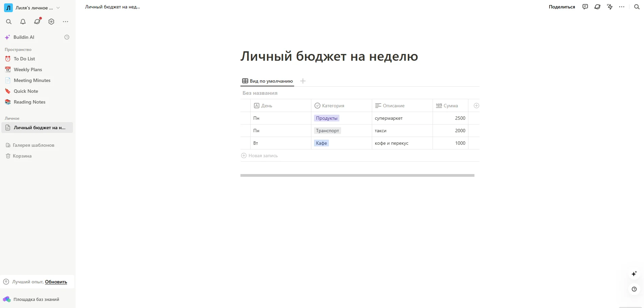Image resolution: width=644 pixels, height=308 pixels.
Task: Click the Weekly Plans calendar icon
Action: [x=8, y=69]
